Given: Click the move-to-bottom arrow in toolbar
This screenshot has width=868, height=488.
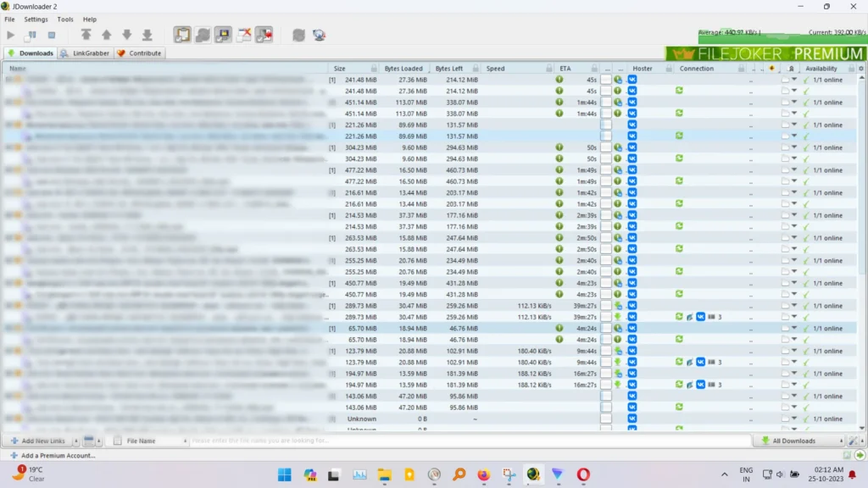Looking at the screenshot, I should coord(147,35).
